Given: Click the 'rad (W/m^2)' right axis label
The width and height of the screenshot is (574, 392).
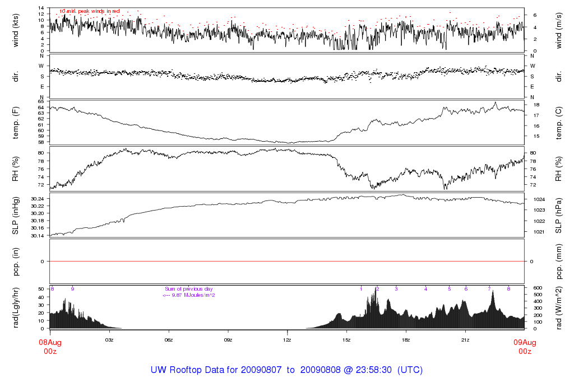Looking at the screenshot, I should coord(559,307).
